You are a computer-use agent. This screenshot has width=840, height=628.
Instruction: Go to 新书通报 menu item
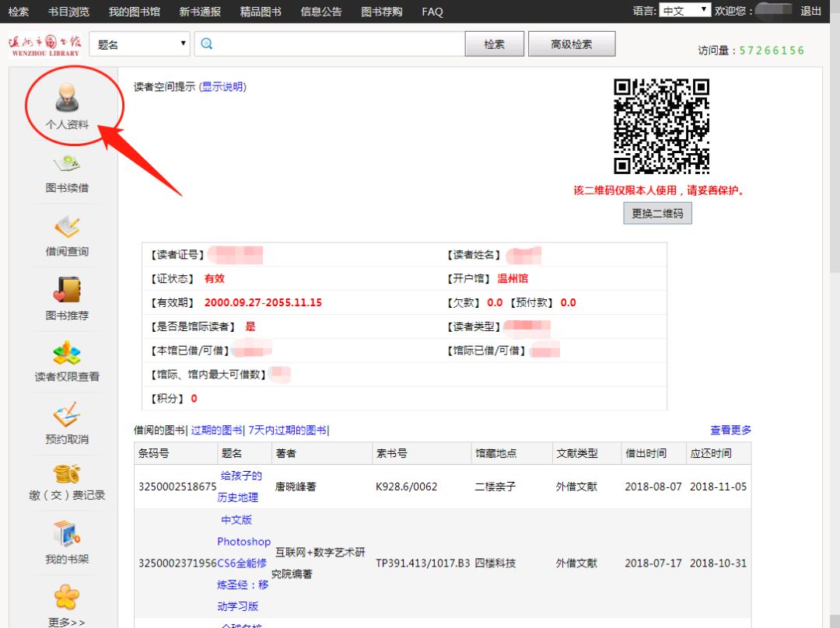coord(200,12)
